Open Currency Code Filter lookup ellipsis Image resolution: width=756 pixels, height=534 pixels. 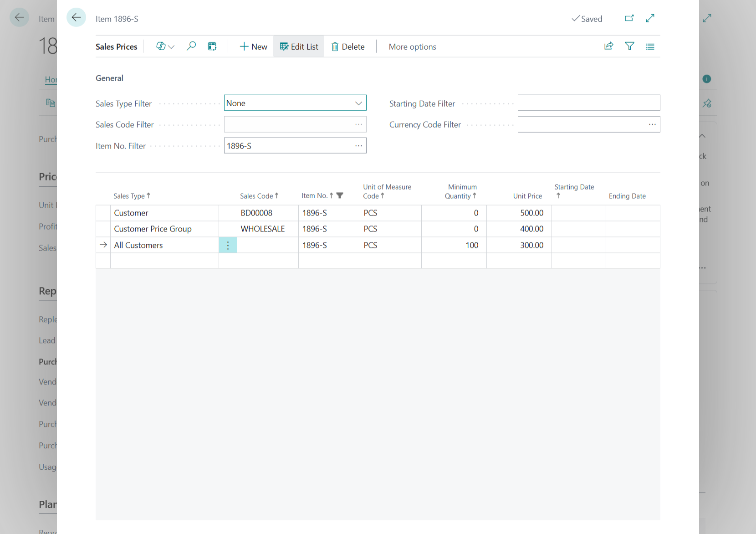(x=652, y=124)
